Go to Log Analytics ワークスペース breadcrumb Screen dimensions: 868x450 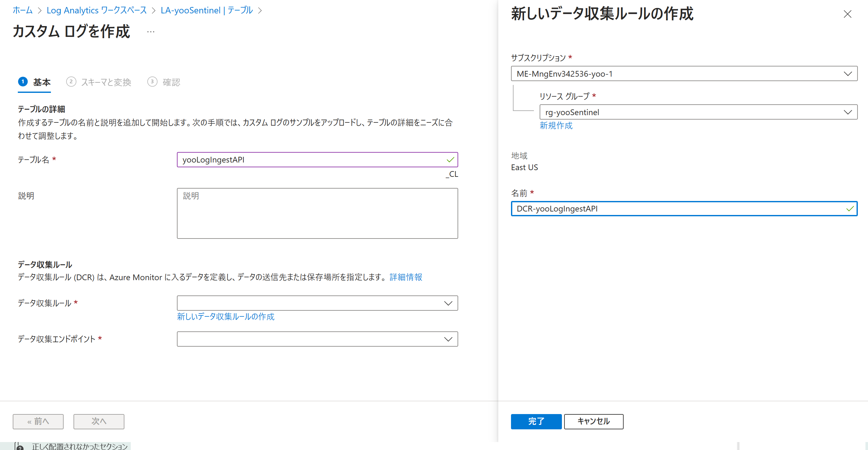click(97, 10)
